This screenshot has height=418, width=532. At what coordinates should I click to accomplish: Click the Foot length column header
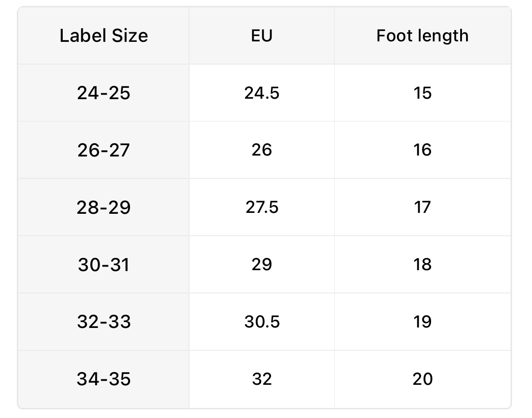(422, 36)
